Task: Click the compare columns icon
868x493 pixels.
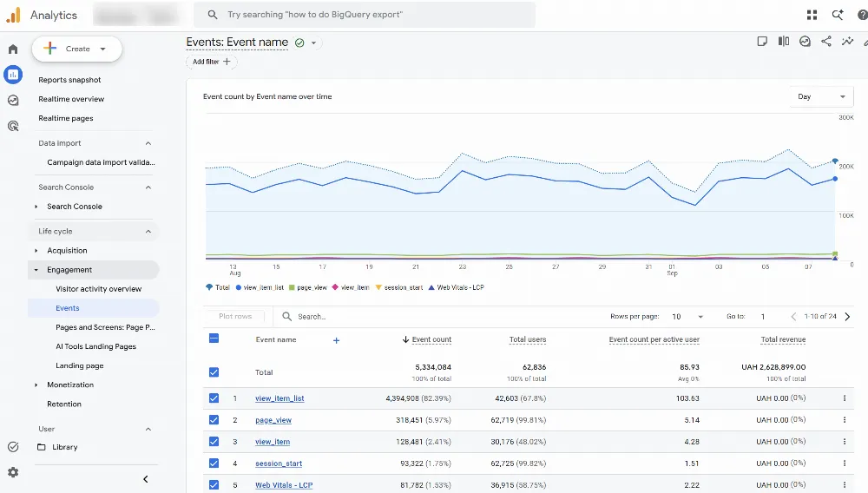Action: [784, 42]
